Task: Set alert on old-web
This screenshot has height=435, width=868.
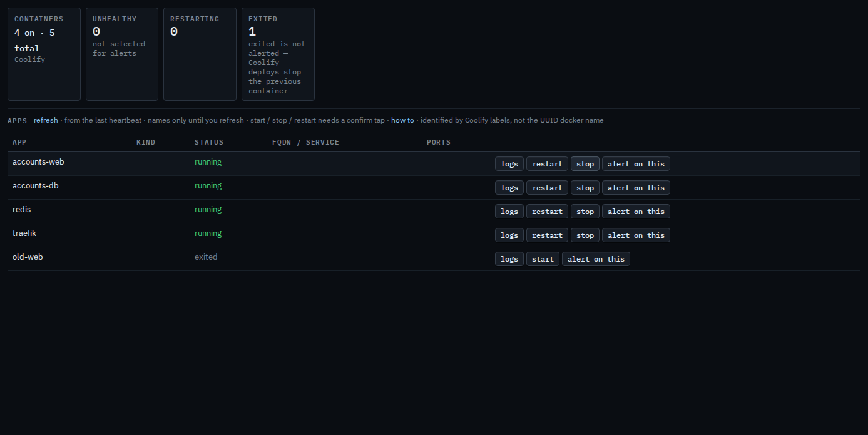Action: click(x=596, y=259)
